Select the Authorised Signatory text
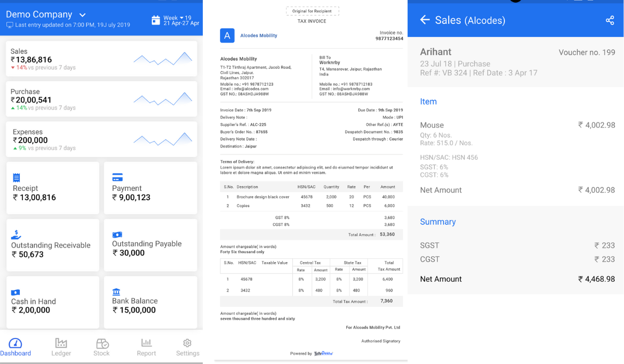Screen dimensions: 624x364 coord(381,341)
